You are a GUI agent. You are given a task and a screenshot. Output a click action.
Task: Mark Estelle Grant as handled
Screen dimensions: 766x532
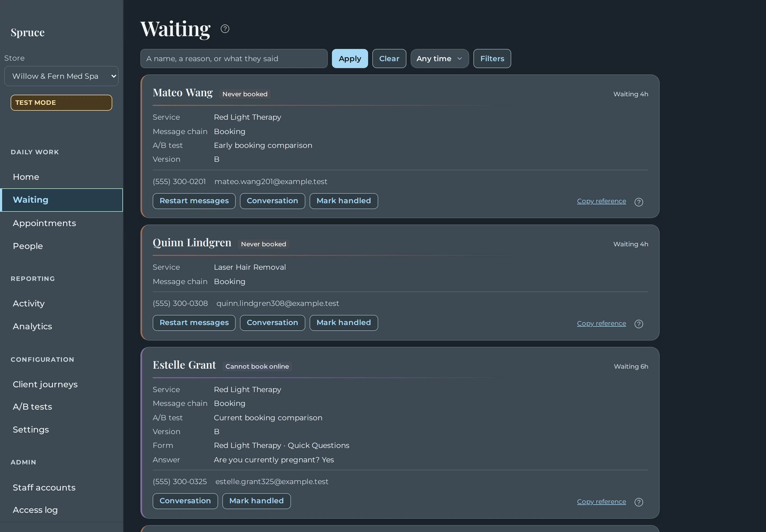click(256, 501)
